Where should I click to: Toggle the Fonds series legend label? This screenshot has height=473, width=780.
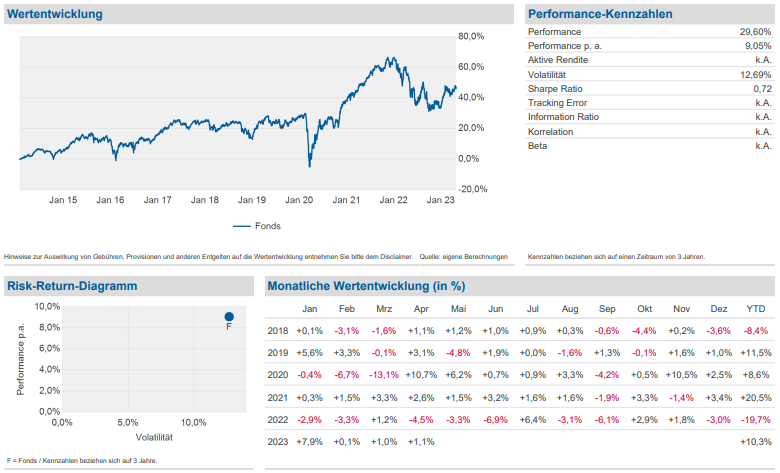tap(268, 226)
